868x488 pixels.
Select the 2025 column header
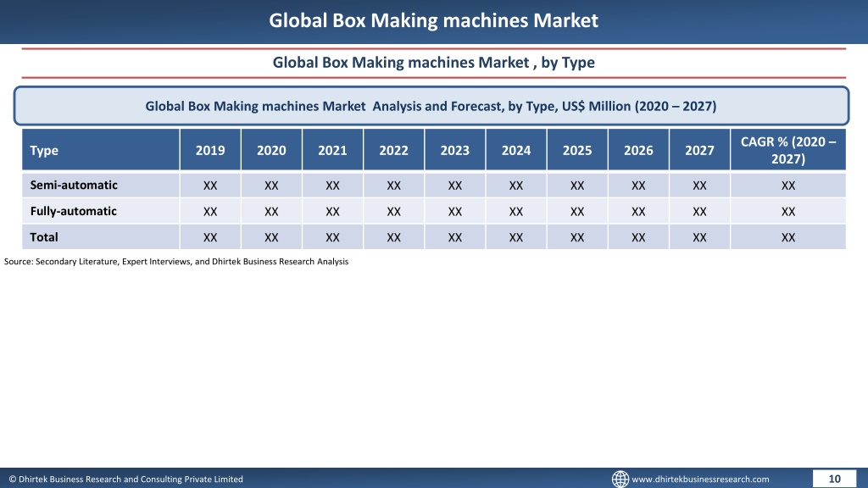pyautogui.click(x=577, y=149)
